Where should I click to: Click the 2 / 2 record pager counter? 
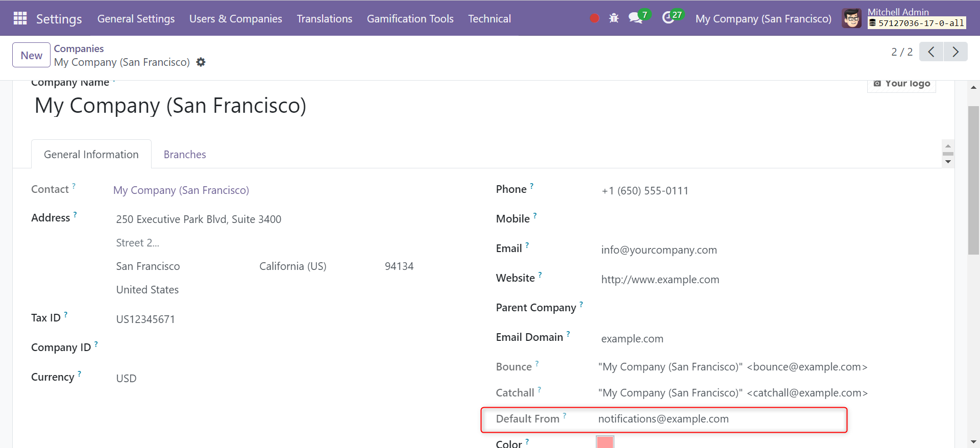(902, 52)
